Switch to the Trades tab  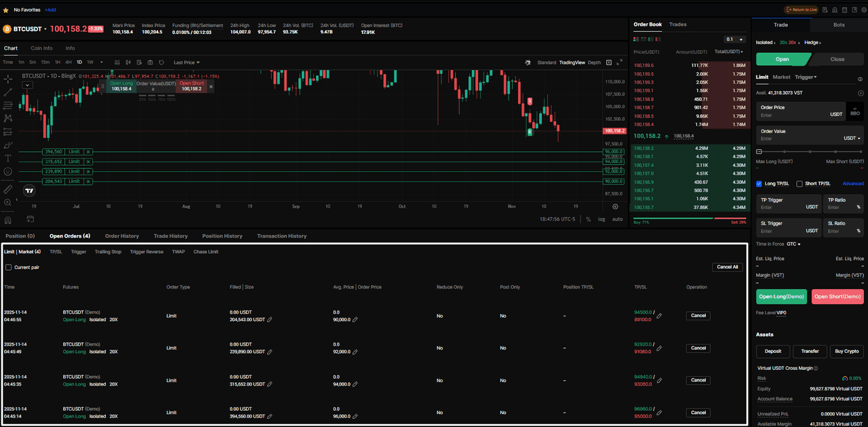[x=677, y=24]
